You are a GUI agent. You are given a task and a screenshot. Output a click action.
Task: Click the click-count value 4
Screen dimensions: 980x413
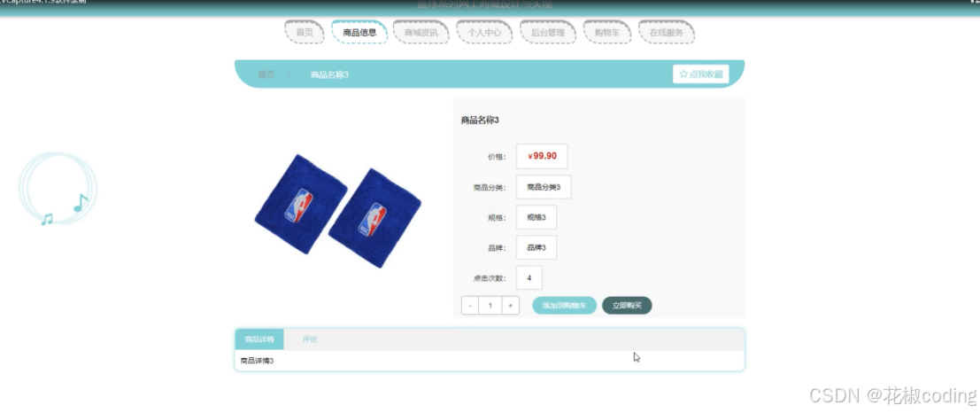pos(529,277)
